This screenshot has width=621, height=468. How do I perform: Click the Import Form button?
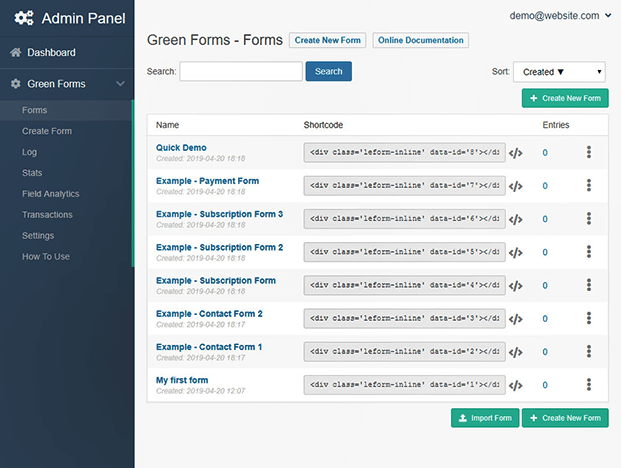(x=485, y=418)
